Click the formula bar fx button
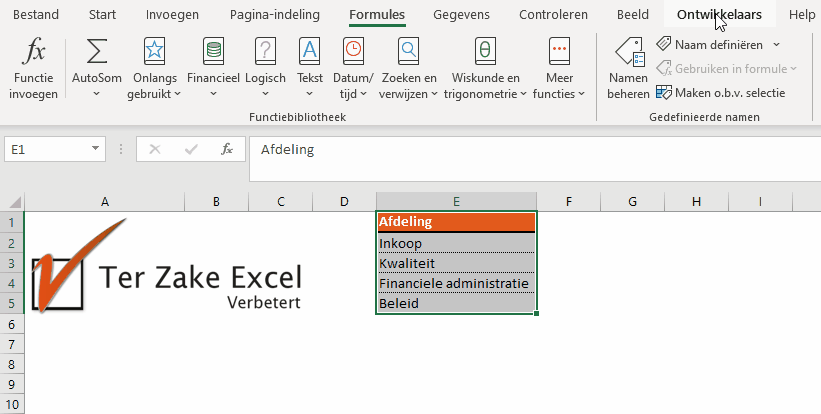This screenshot has width=821, height=414. coord(227,149)
